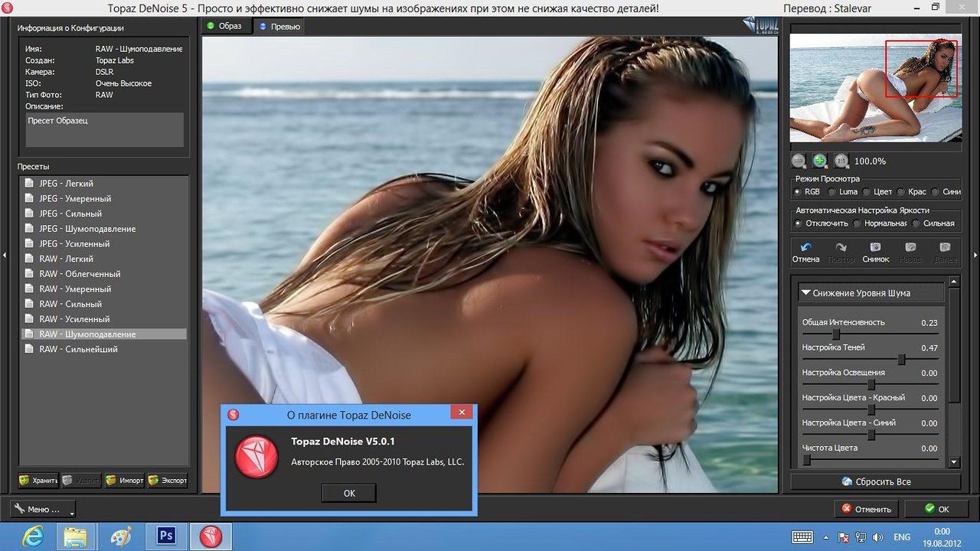Collapse the left panel with edge arrow

point(5,255)
